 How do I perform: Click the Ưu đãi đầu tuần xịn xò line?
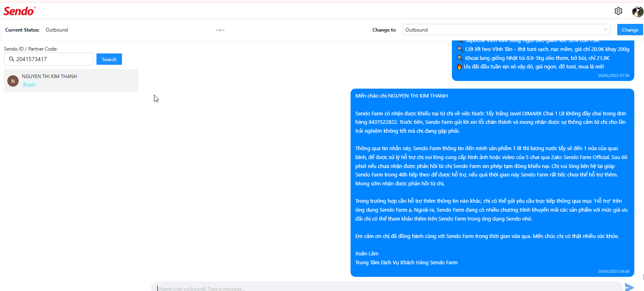coord(531,67)
